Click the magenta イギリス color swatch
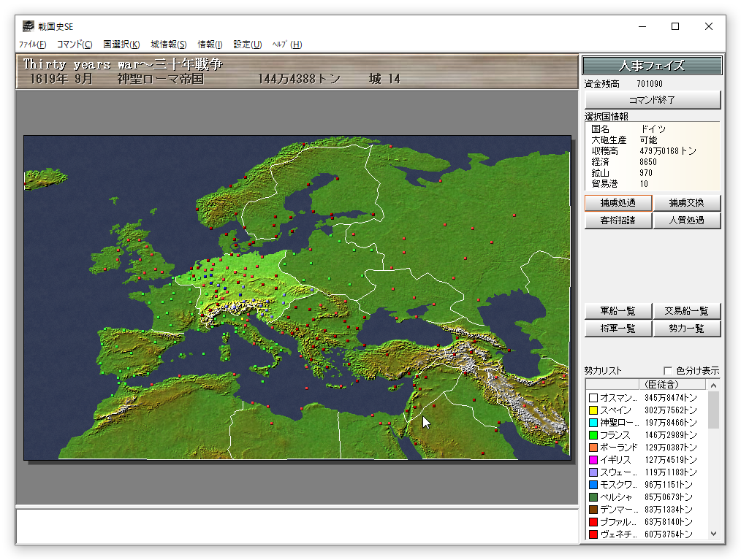Image resolution: width=741 pixels, height=560 pixels. [x=593, y=460]
